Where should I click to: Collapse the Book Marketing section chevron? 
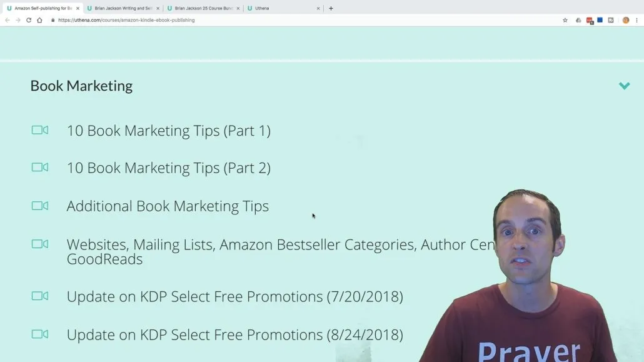[x=624, y=86]
